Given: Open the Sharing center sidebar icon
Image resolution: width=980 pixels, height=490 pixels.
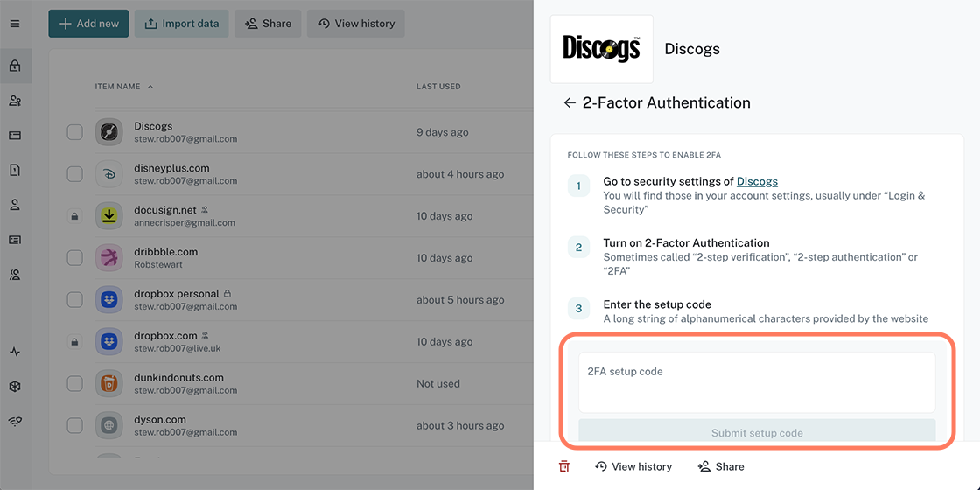Looking at the screenshot, I should pos(15,101).
